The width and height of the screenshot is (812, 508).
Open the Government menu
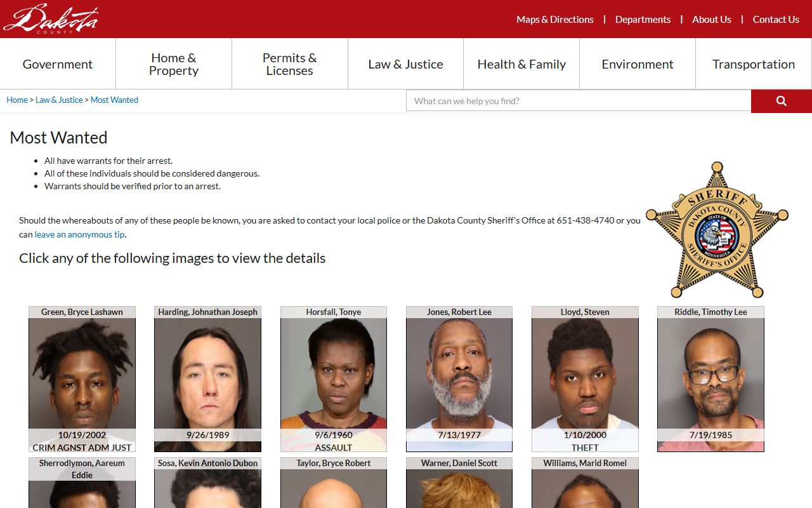tap(58, 64)
